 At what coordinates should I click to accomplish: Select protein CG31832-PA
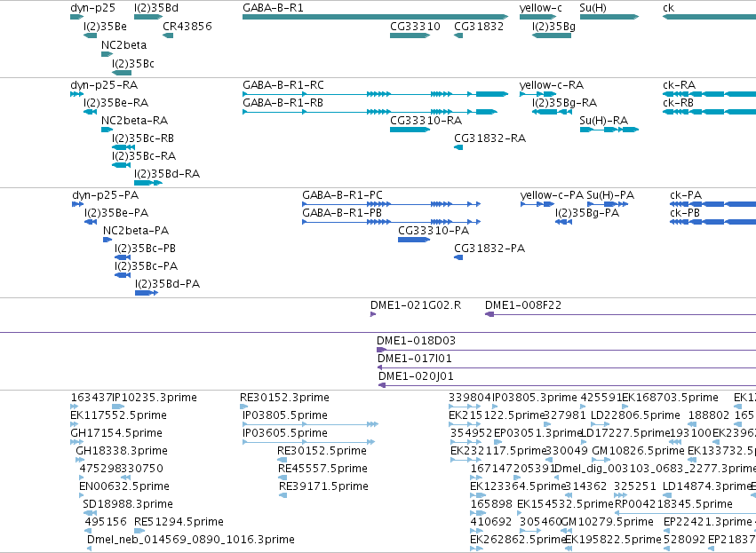click(x=458, y=257)
